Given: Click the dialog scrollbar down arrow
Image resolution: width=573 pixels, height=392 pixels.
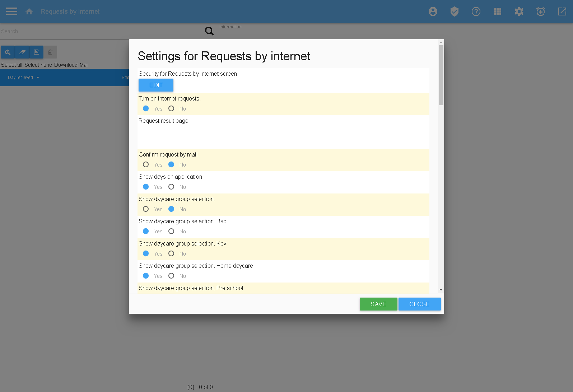Looking at the screenshot, I should [441, 290].
